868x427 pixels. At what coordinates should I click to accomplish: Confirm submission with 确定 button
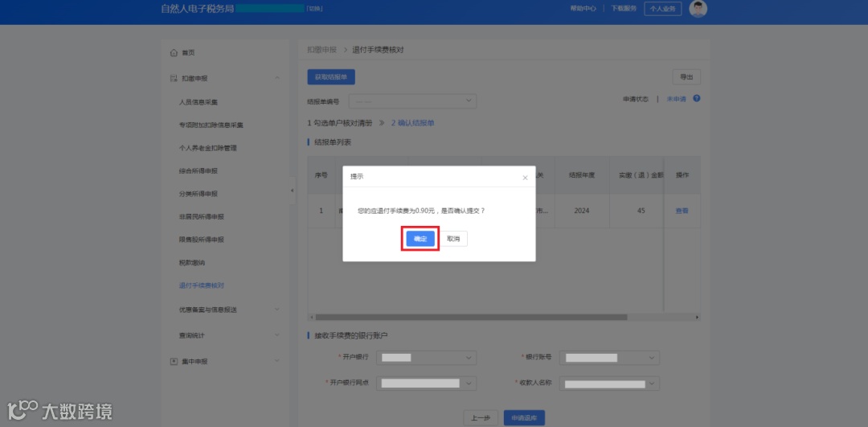(x=420, y=239)
